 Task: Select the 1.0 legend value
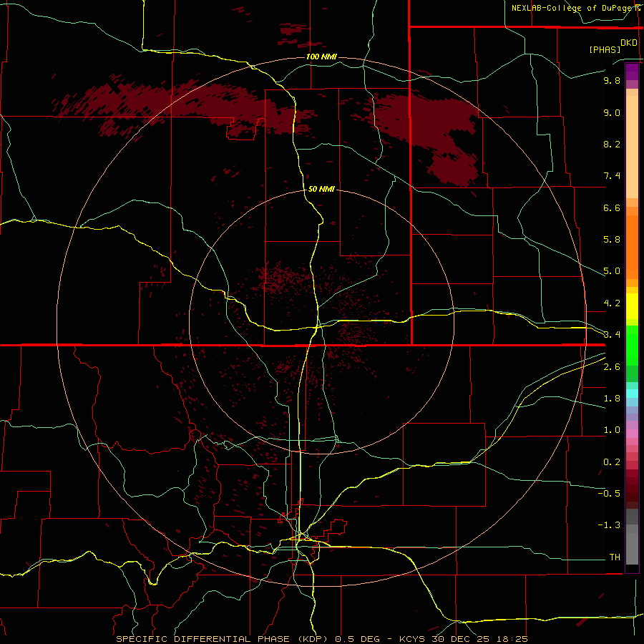pos(612,430)
